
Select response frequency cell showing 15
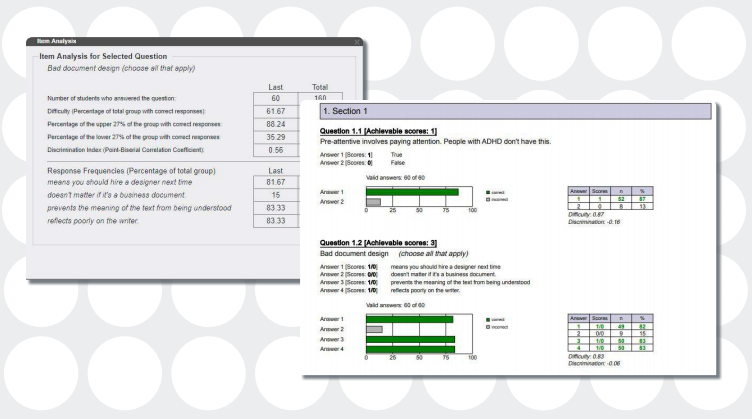click(x=276, y=195)
